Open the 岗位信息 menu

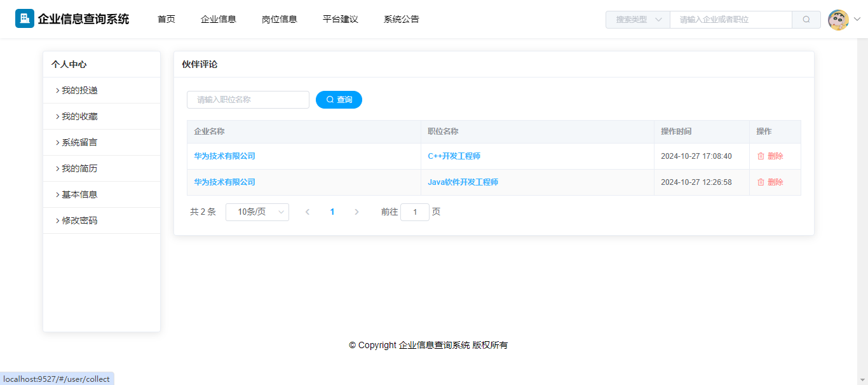280,19
